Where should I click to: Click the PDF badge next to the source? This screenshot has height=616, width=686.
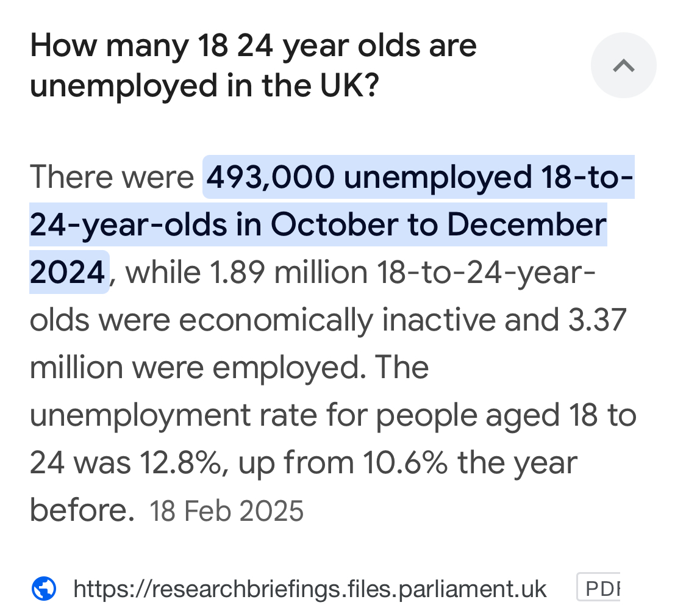tap(599, 587)
